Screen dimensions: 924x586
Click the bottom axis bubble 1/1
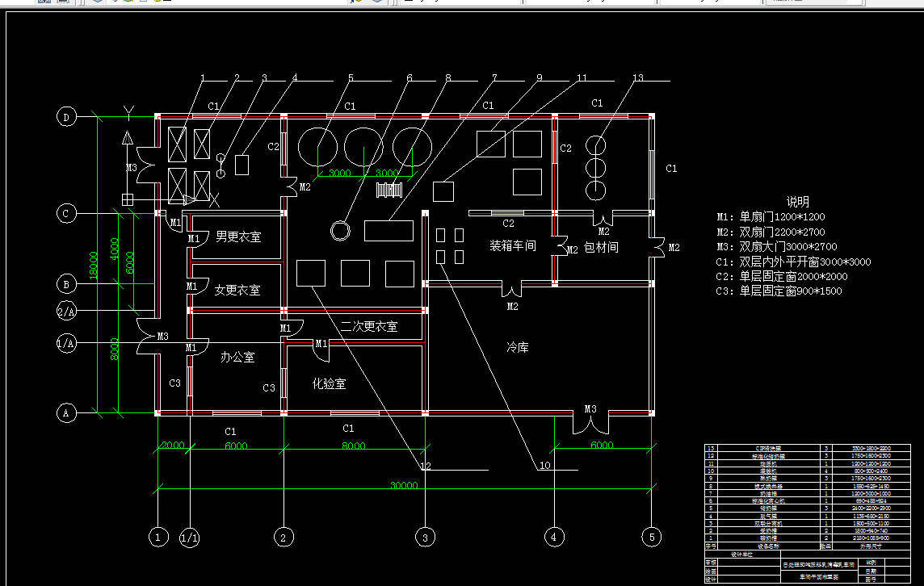tap(189, 537)
